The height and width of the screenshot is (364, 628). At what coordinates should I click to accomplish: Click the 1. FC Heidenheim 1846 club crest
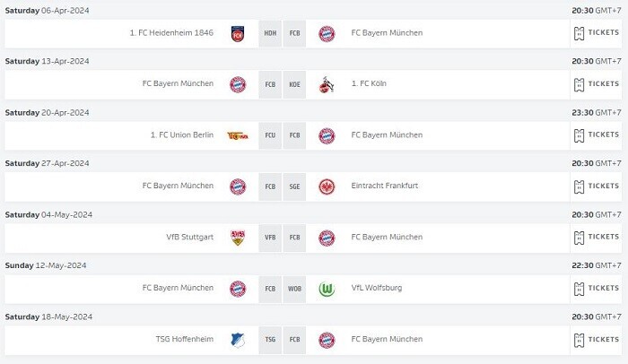coord(238,34)
